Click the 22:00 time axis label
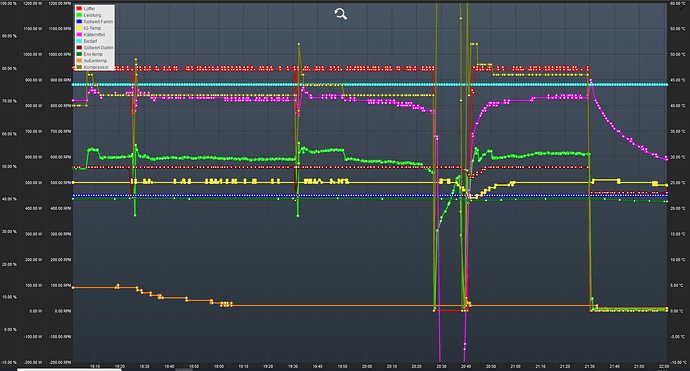Screen dimensions: 690x371 tap(663, 366)
